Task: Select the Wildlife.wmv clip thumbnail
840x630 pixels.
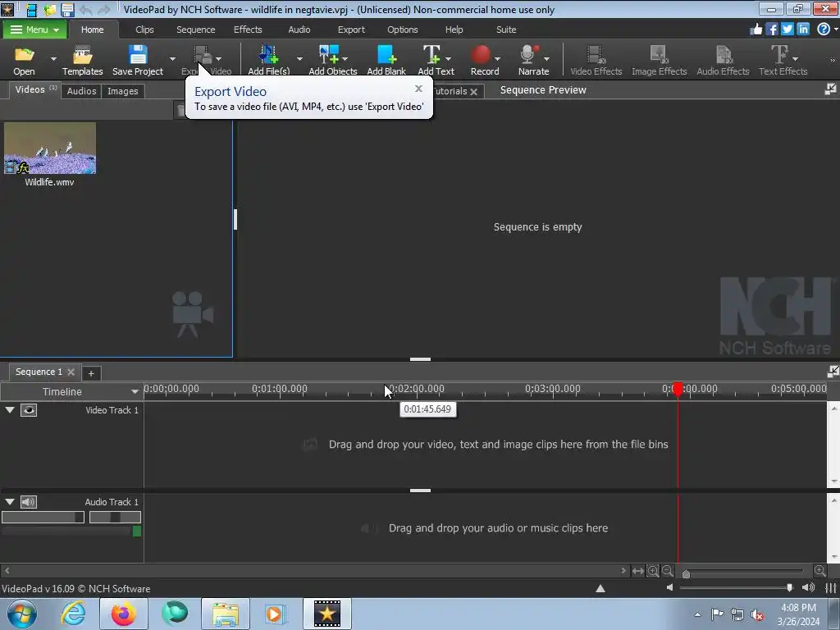Action: 50,148
